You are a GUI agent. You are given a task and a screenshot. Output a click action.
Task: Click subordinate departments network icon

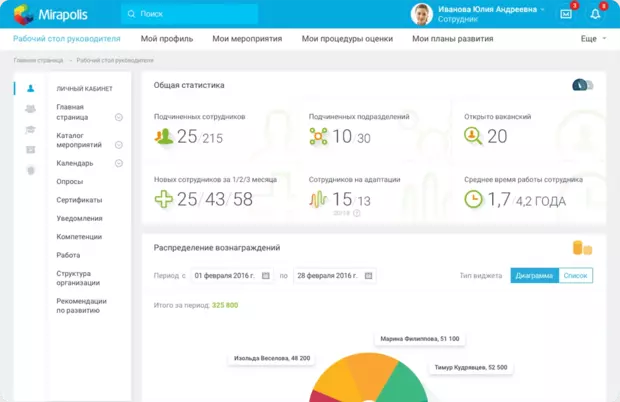coord(318,136)
